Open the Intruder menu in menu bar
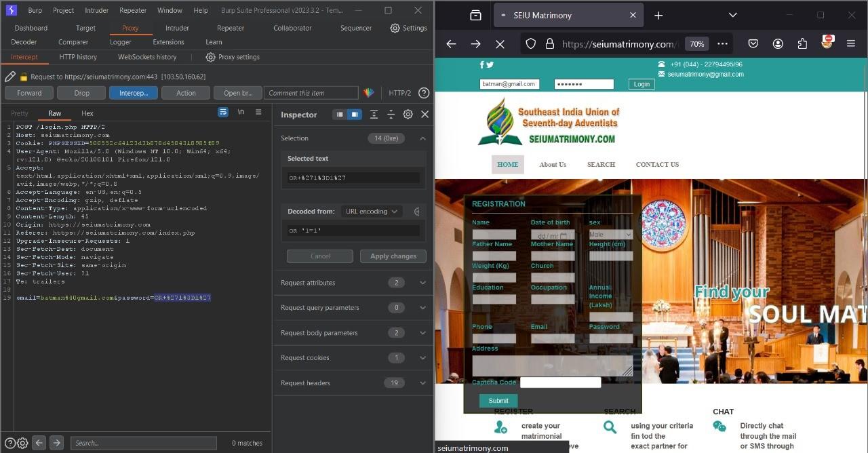Viewport: 868px width, 453px height. click(97, 10)
